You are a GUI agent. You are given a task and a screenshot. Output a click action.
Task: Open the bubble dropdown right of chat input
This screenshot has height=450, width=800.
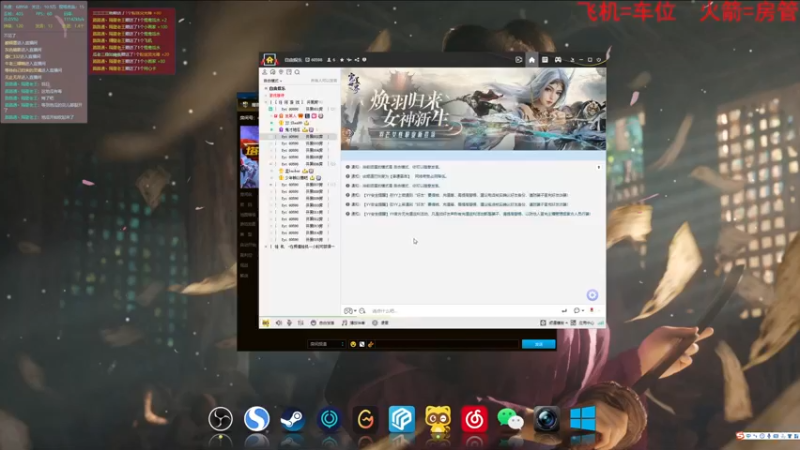pos(578,311)
